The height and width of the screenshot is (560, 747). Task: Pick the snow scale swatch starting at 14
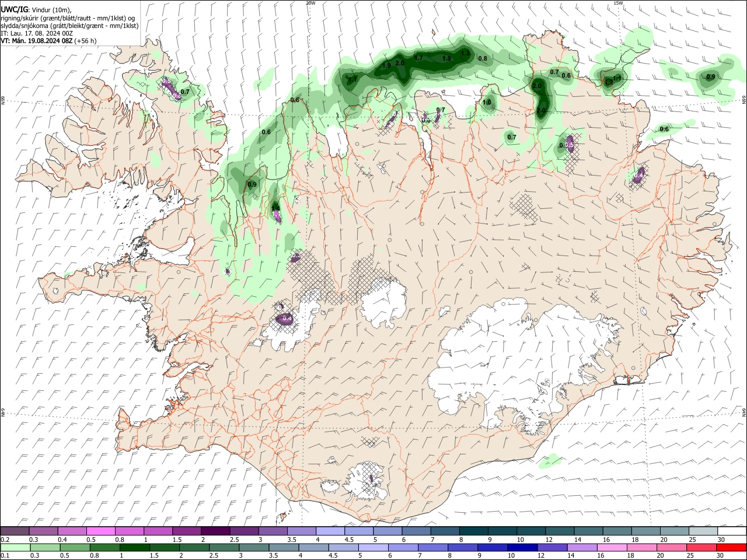tap(589, 531)
